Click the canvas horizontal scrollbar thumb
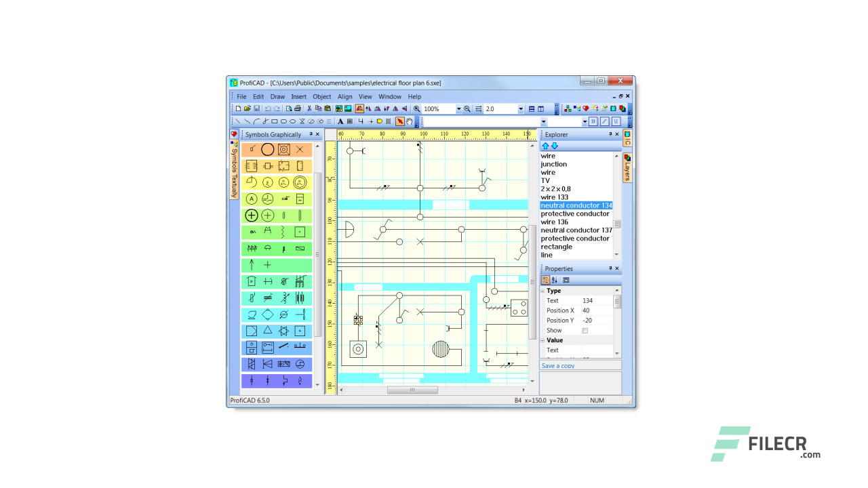Viewport: 868px width, 488px height. [x=412, y=390]
